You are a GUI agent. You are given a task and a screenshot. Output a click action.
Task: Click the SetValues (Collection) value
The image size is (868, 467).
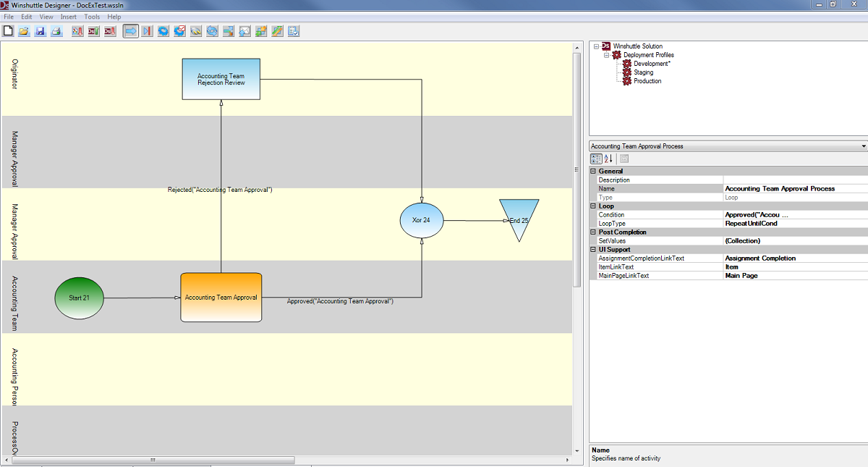tap(796, 241)
